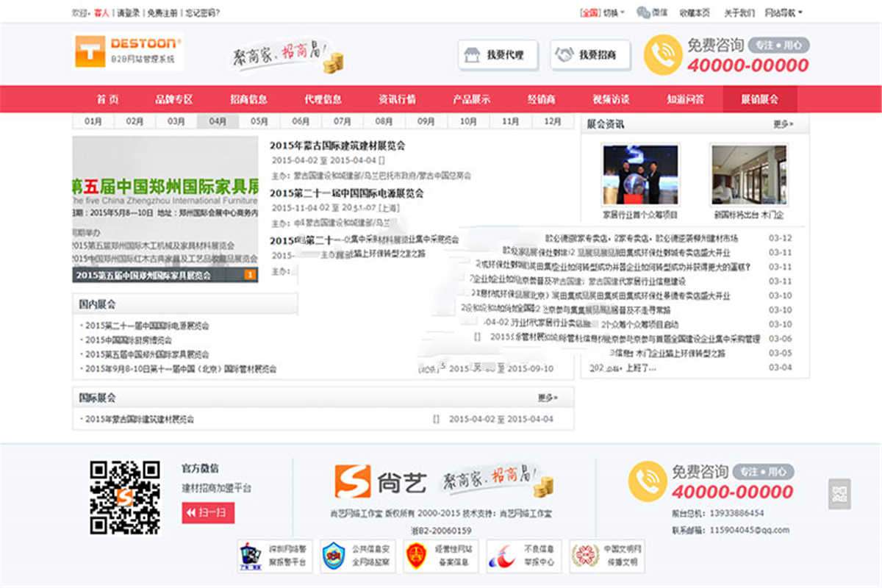The height and width of the screenshot is (588, 882).
Task: Click the yellow phone icon in the header
Action: 662,55
